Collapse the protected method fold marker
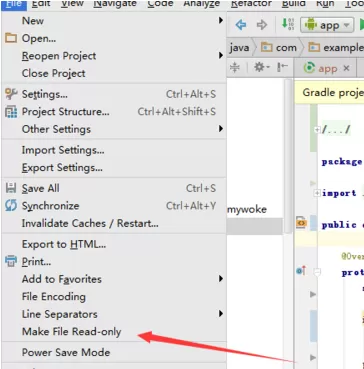 click(317, 272)
